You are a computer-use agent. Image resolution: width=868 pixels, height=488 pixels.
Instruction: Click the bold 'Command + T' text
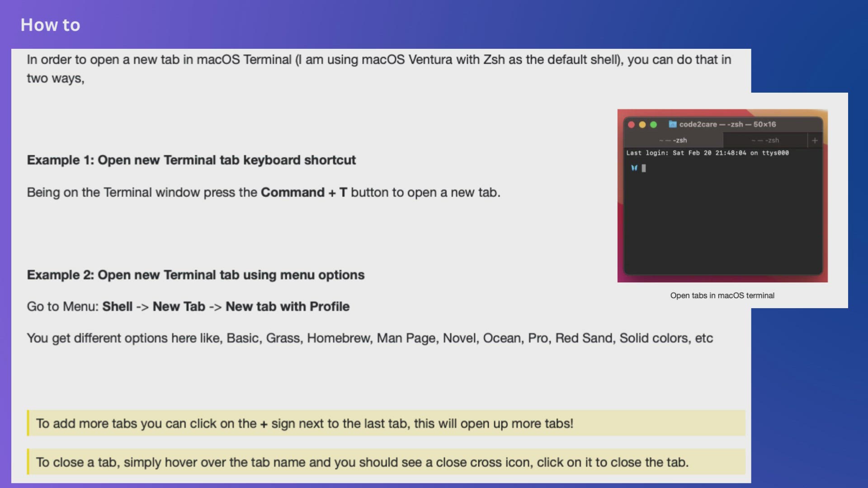304,192
